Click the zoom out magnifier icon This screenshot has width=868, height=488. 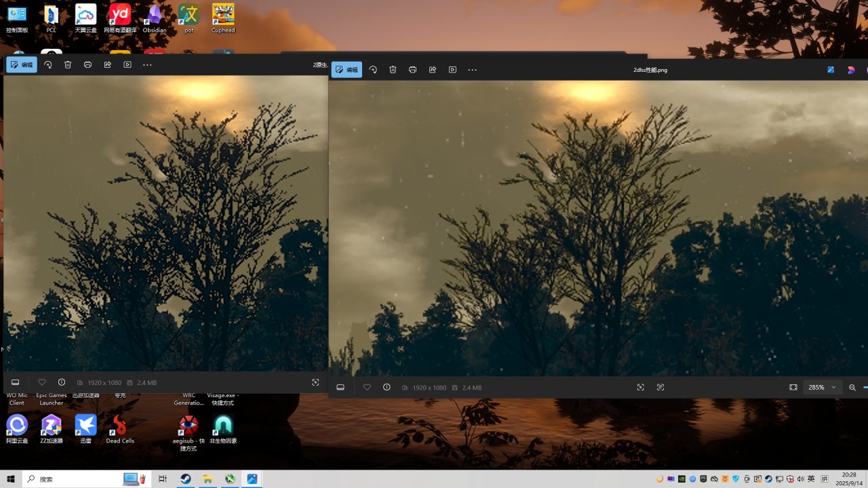click(852, 387)
